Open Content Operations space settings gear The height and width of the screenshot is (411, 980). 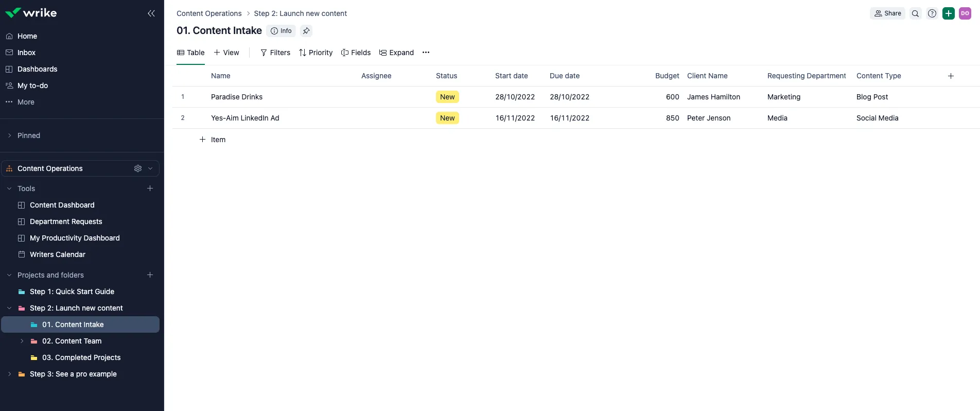[x=138, y=168]
